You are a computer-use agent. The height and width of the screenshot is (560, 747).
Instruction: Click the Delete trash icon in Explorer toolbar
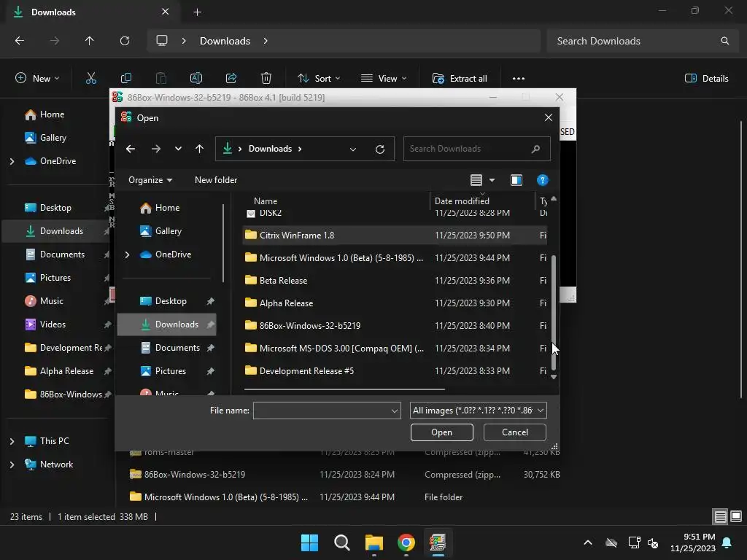266,79
